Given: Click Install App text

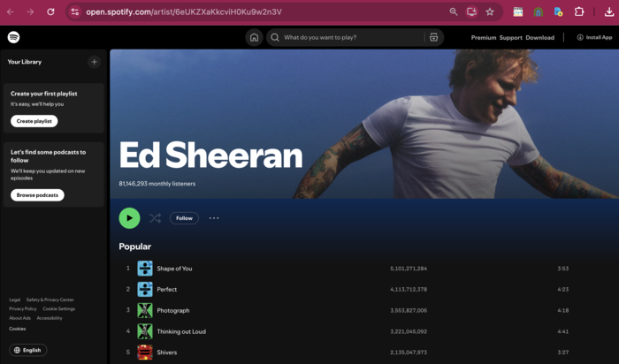Looking at the screenshot, I should point(599,37).
